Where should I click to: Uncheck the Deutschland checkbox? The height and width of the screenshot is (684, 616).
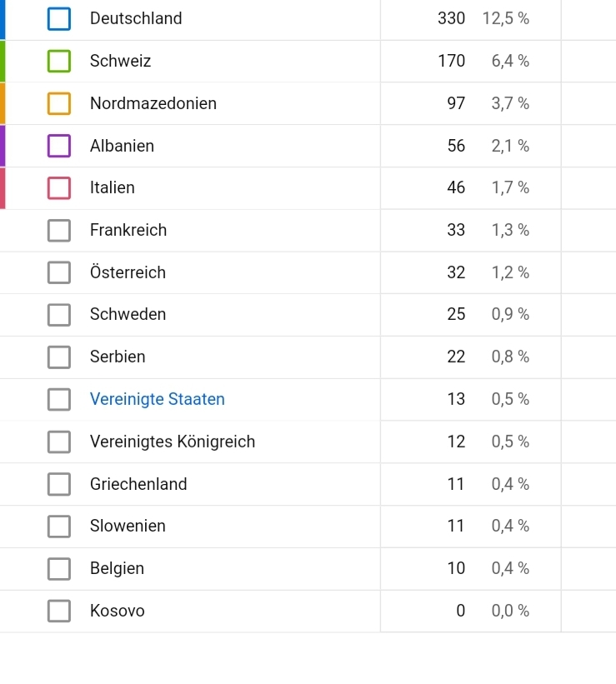[x=59, y=18]
